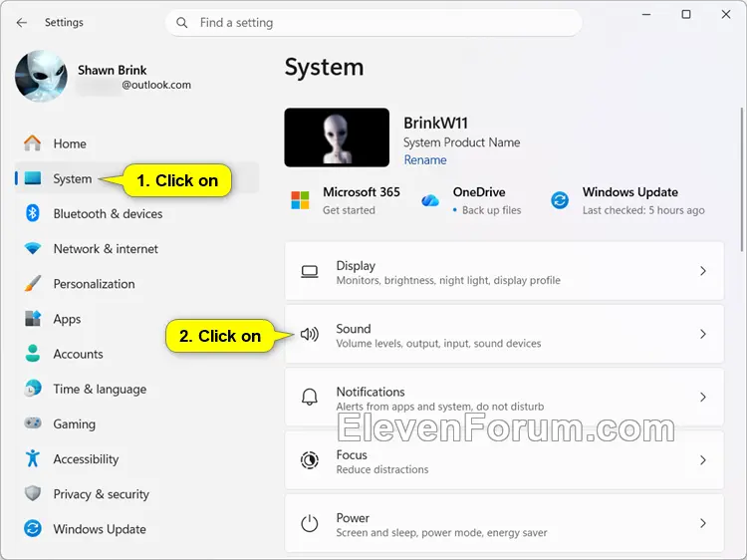The height and width of the screenshot is (560, 747).
Task: Click the Windows Update sync icon in header
Action: [560, 200]
